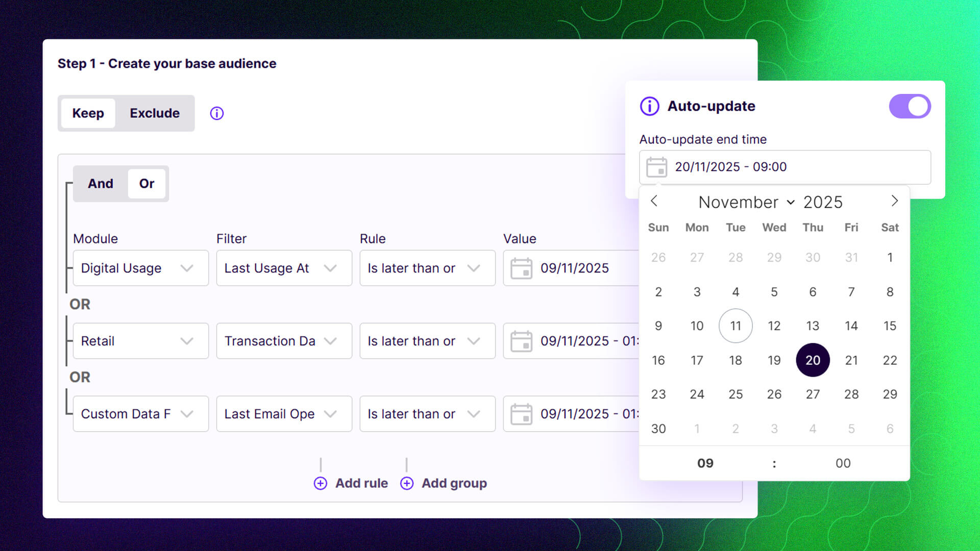The width and height of the screenshot is (980, 551).
Task: Click calendar icon in Retail row value field
Action: 521,341
